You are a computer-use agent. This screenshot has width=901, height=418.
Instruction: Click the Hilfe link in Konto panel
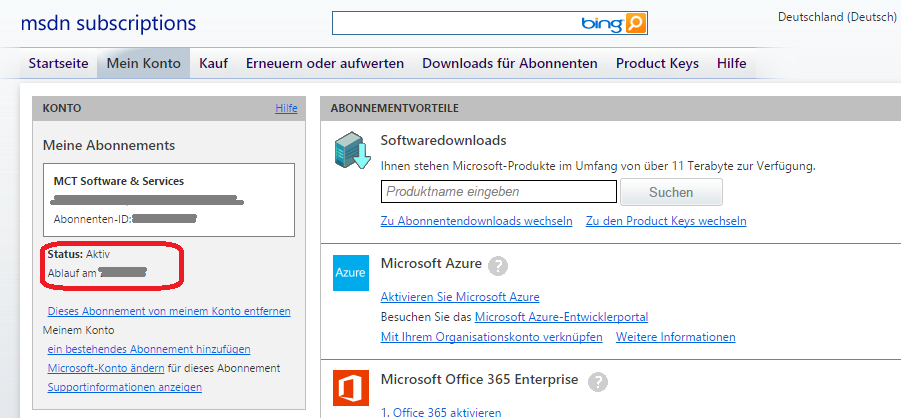click(286, 108)
